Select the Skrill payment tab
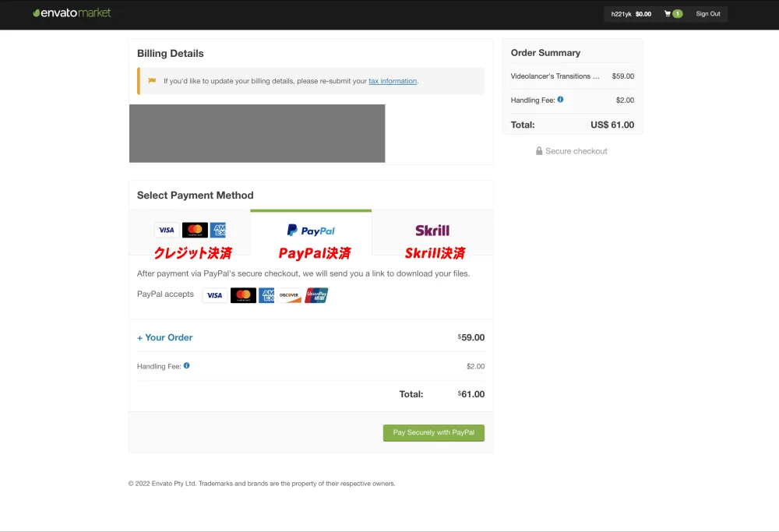 click(432, 232)
